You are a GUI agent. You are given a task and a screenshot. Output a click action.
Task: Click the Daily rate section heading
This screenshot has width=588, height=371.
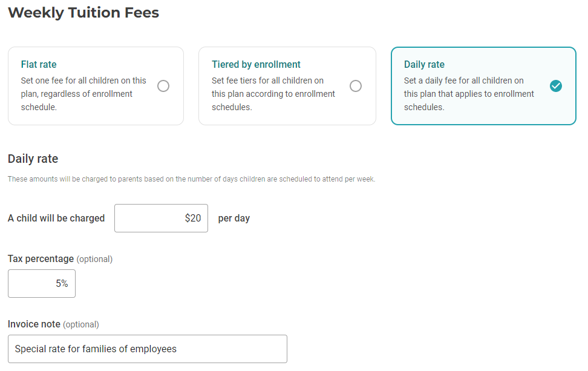[32, 159]
